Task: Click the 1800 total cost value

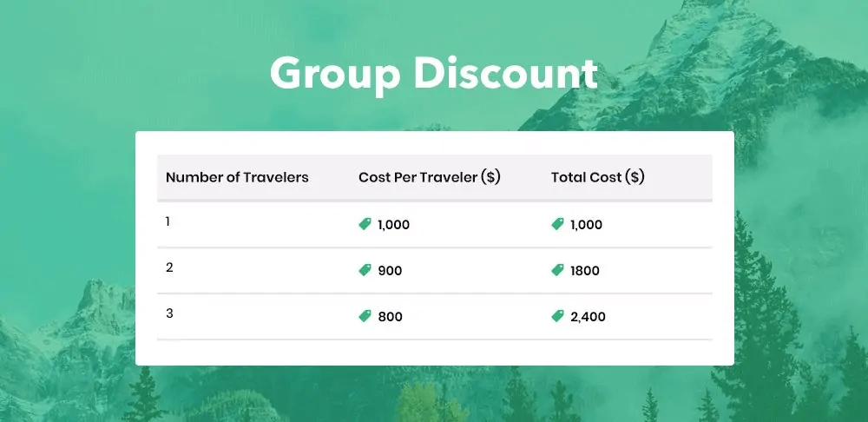Action: [584, 271]
